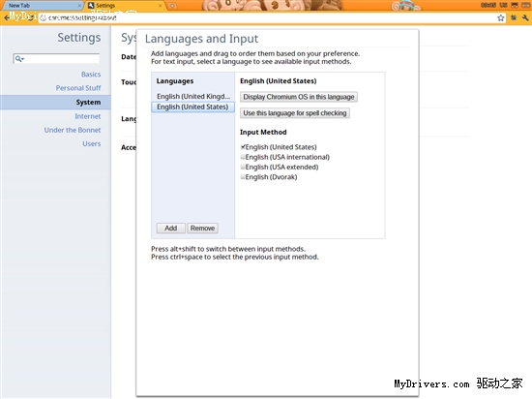Image resolution: width=532 pixels, height=399 pixels.
Task: Click Use this language for spell checking
Action: coord(294,113)
